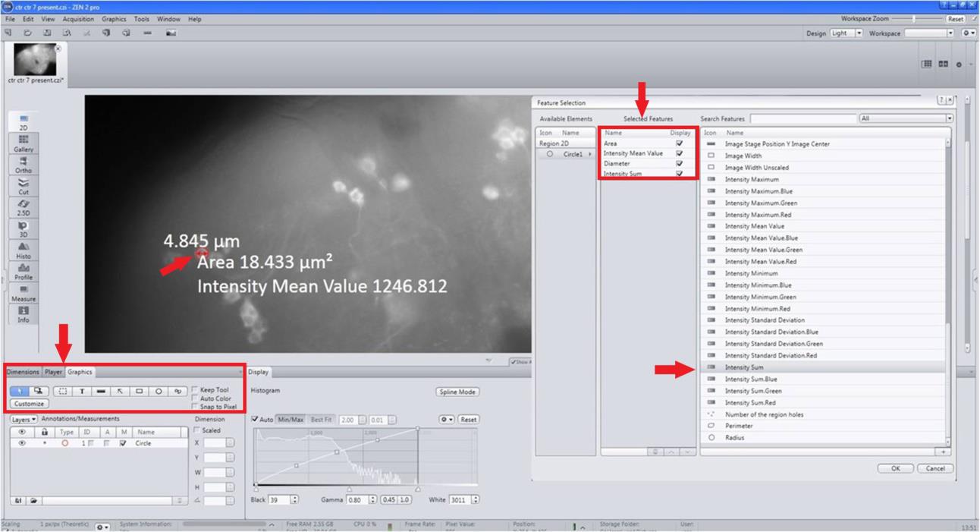Image resolution: width=980 pixels, height=532 pixels.
Task: Uncheck the Intensity Mean Value display checkbox
Action: point(679,153)
